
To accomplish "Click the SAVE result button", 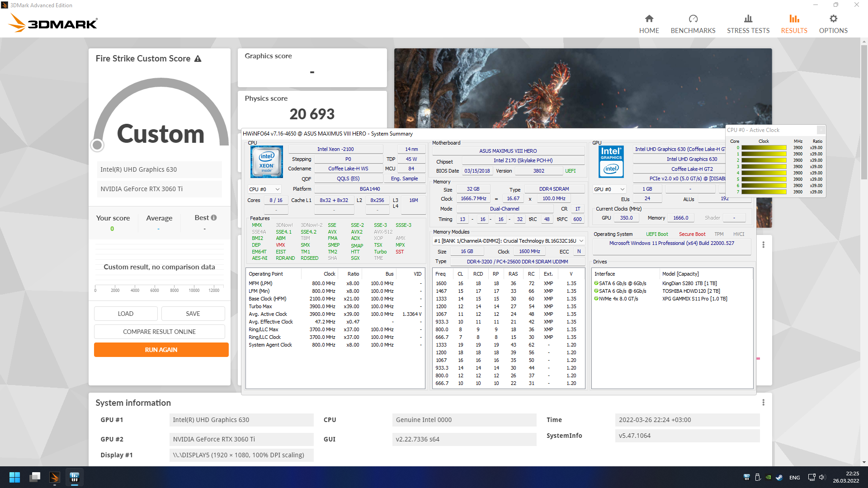I will [193, 314].
